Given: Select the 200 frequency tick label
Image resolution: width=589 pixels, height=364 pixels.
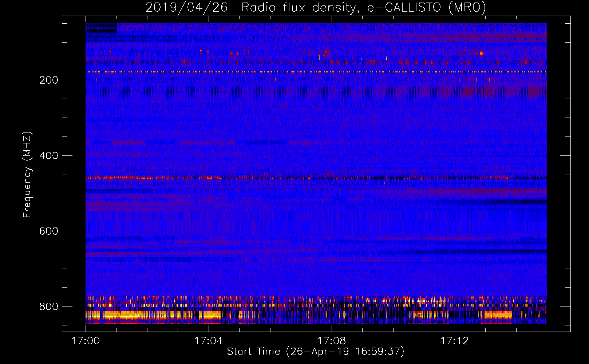Looking at the screenshot, I should (49, 80).
